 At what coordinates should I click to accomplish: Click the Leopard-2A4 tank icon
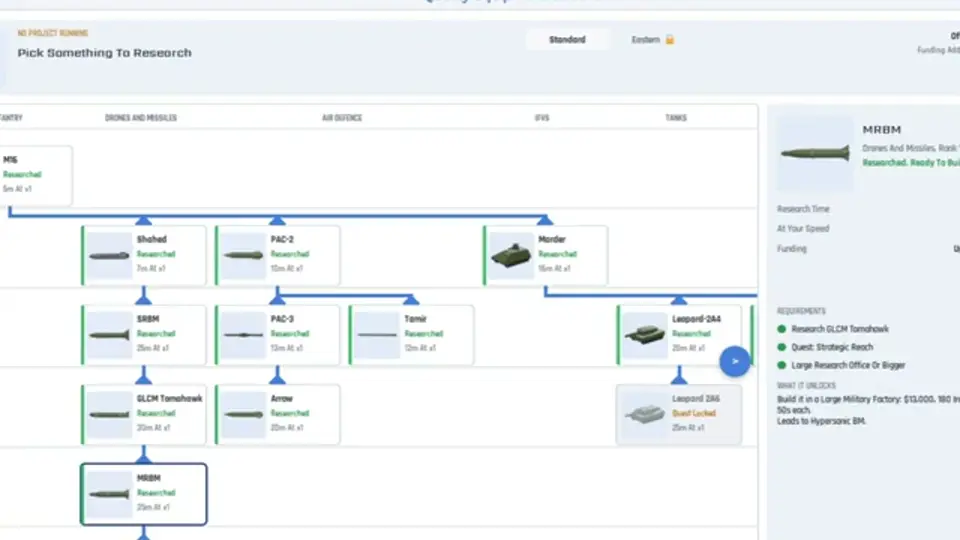(645, 336)
